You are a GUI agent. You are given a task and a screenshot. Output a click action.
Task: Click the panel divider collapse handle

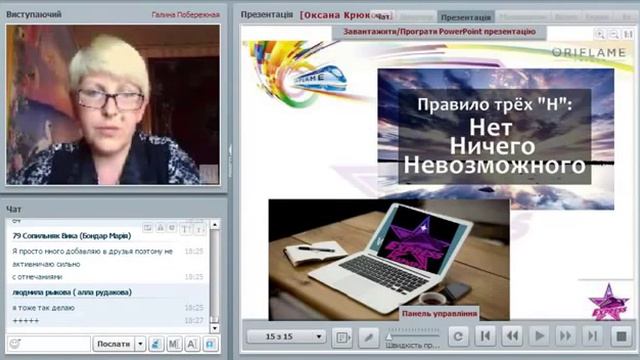(230, 161)
